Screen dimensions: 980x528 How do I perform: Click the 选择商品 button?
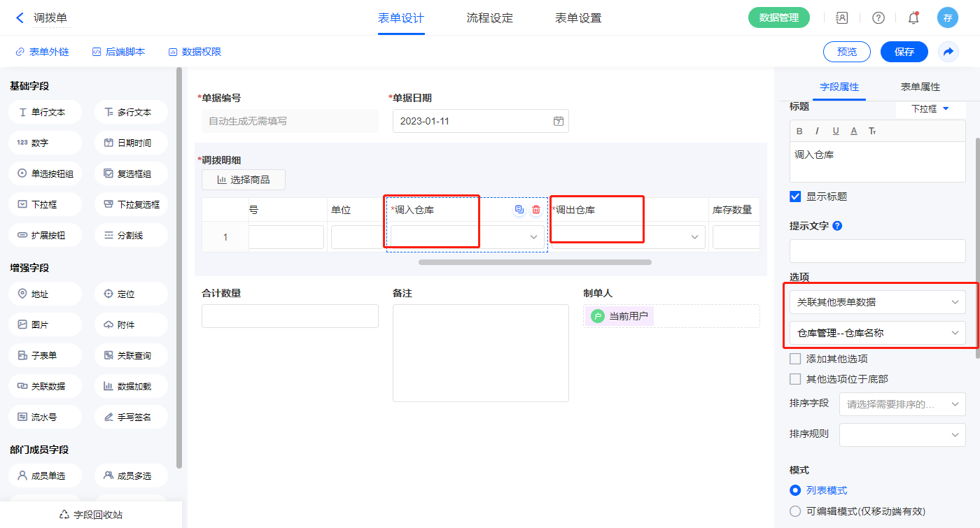point(244,180)
